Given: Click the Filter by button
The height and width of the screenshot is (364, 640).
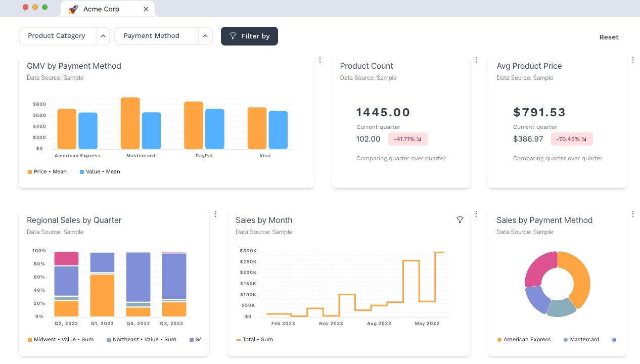Looking at the screenshot, I should 249,36.
